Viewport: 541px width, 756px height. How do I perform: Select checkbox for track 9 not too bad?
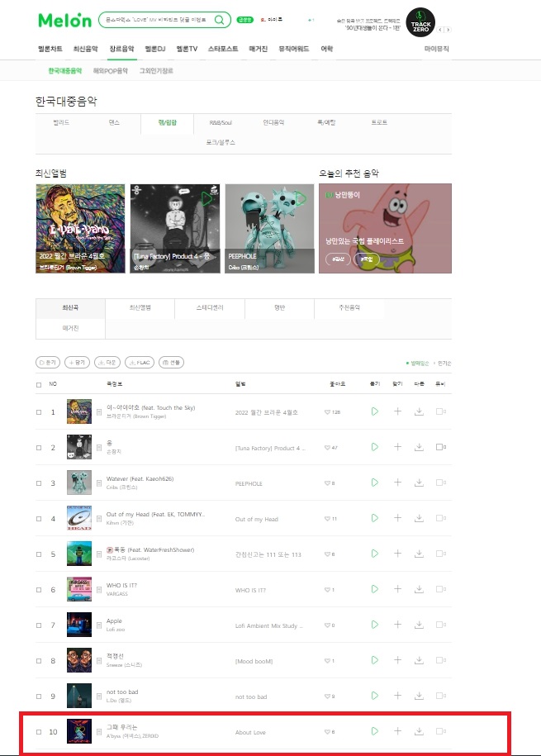click(x=39, y=697)
